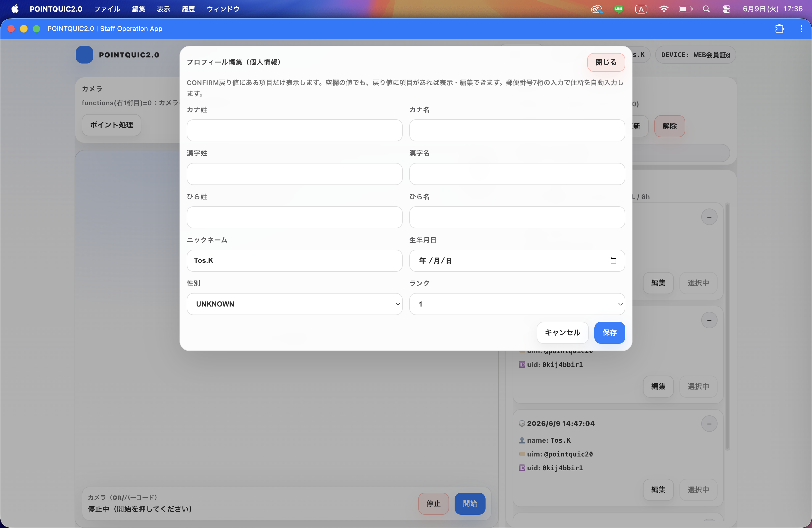812x528 pixels.
Task: Click the キャンセル button
Action: coord(562,332)
